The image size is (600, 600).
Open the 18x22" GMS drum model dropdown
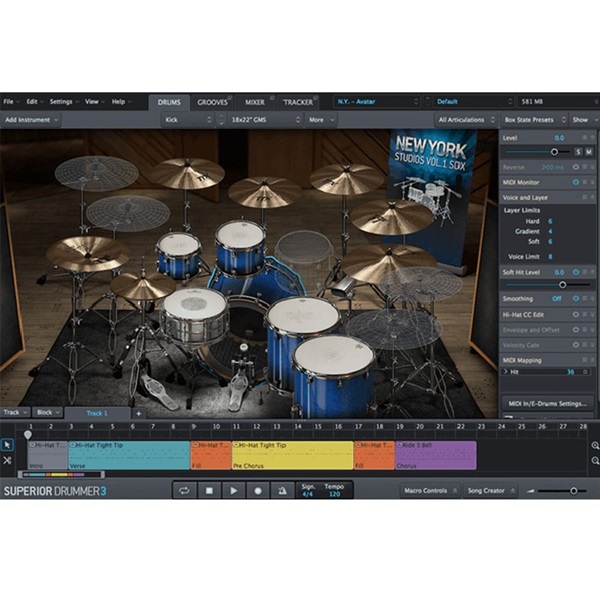[x=265, y=120]
